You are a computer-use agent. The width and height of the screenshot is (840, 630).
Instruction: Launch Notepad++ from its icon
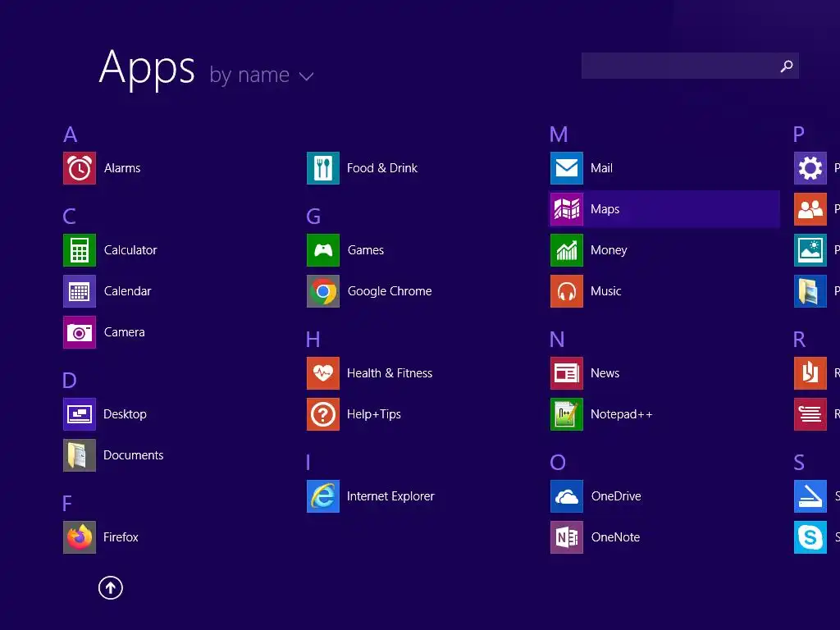(x=567, y=414)
